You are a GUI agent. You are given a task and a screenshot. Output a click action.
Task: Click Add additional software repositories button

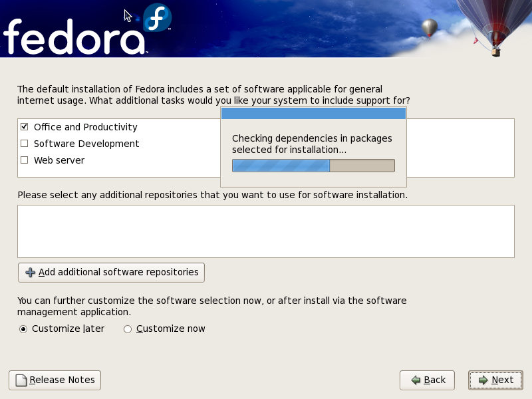tap(111, 273)
